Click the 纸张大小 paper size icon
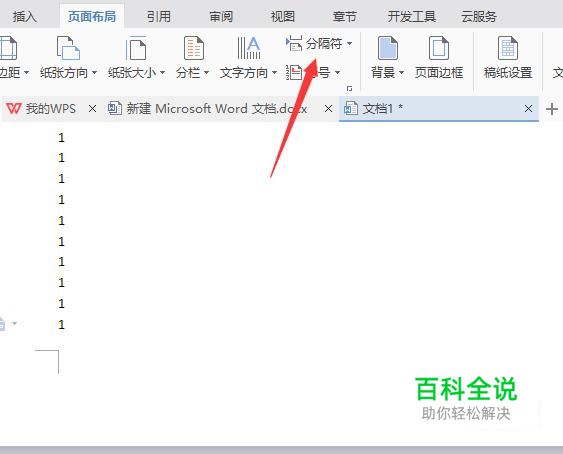The image size is (563, 454). tap(136, 48)
